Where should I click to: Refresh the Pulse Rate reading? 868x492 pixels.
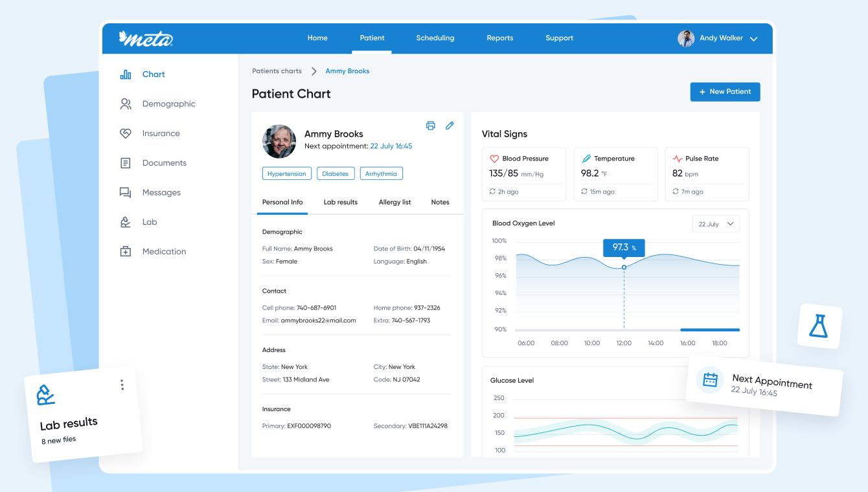676,192
